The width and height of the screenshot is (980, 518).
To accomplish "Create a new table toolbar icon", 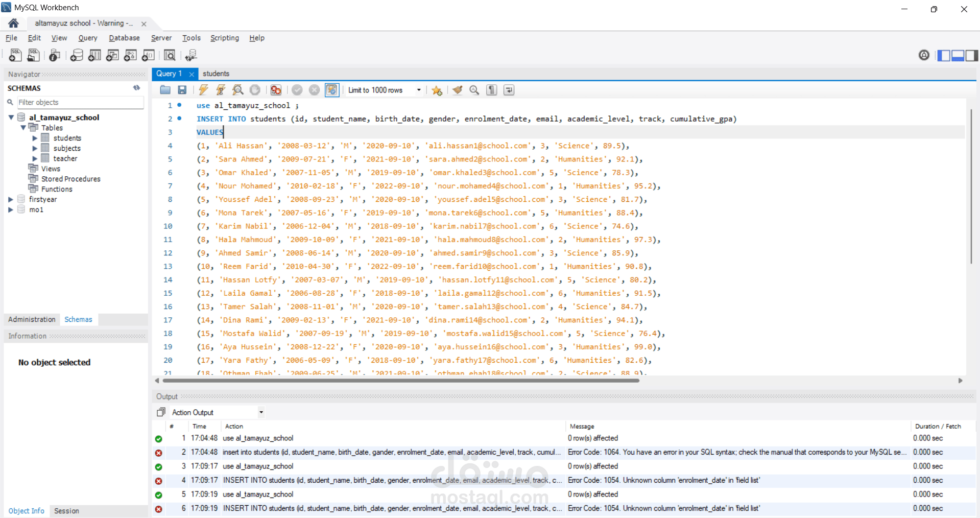I will pyautogui.click(x=94, y=55).
